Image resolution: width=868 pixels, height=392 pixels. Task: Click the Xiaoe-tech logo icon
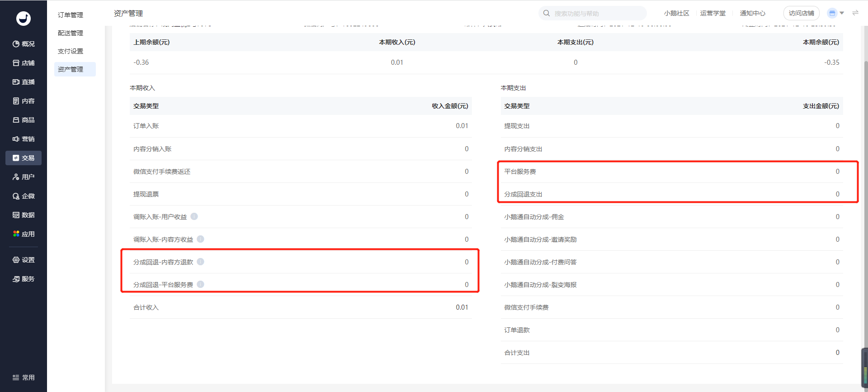pos(24,19)
